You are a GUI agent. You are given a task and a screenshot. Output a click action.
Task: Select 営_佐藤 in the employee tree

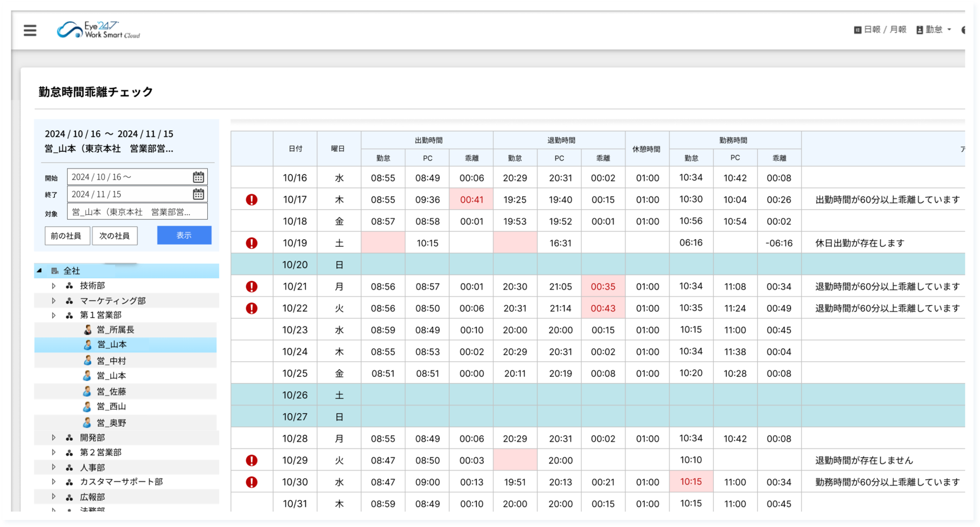pos(111,391)
